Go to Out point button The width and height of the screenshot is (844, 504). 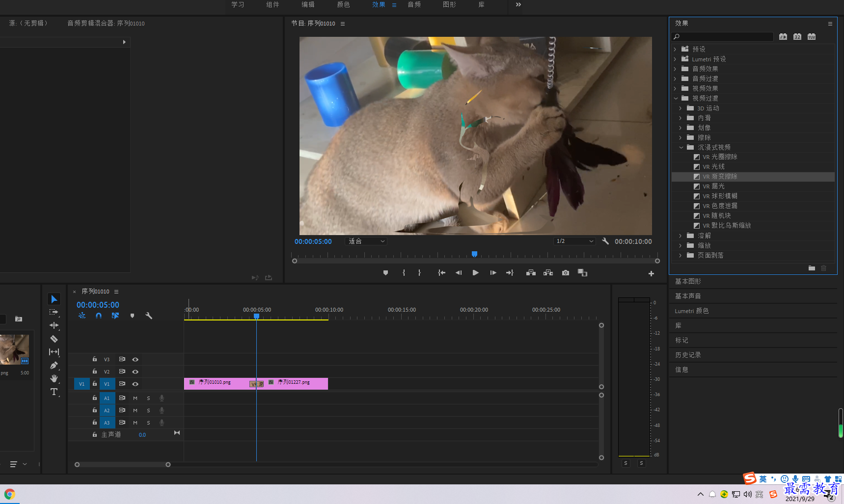[x=510, y=273]
